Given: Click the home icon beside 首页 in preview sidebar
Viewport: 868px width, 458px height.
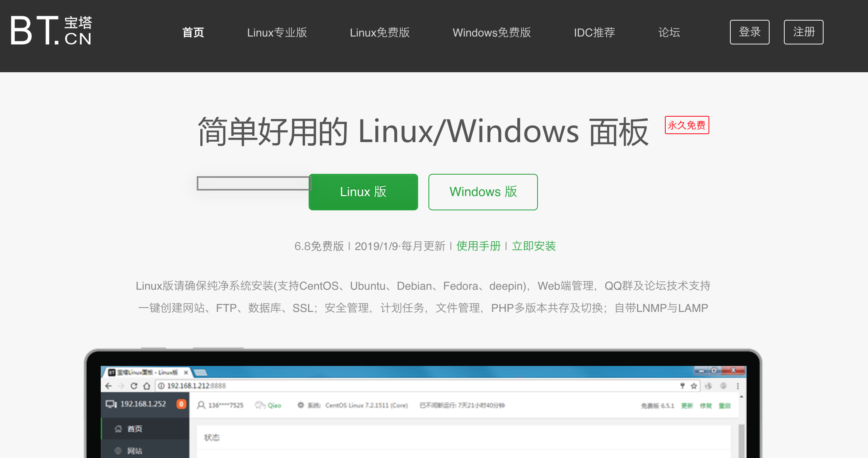Looking at the screenshot, I should click(118, 429).
